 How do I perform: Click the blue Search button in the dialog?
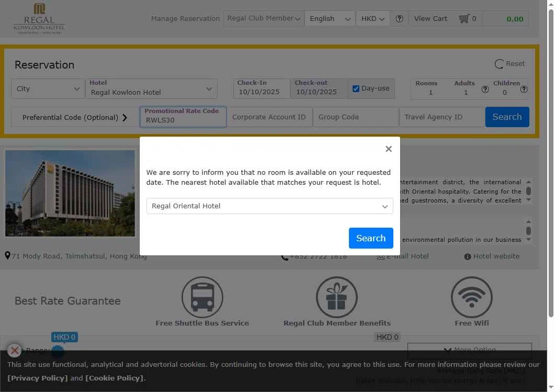click(371, 238)
